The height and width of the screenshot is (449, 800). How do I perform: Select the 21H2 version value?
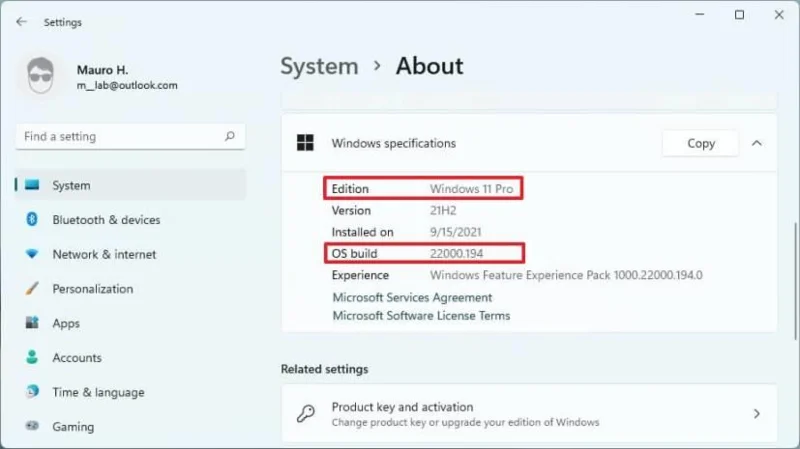coord(443,211)
